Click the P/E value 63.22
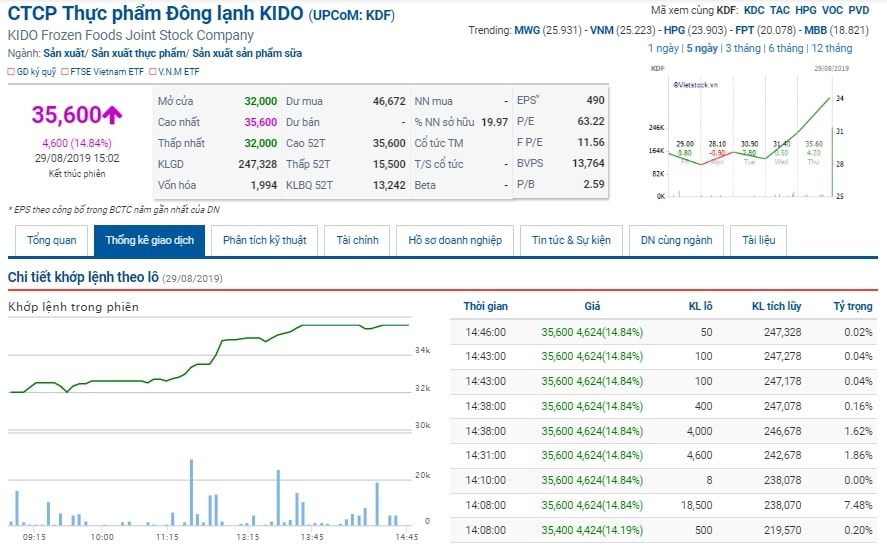The image size is (887, 546). tap(591, 121)
